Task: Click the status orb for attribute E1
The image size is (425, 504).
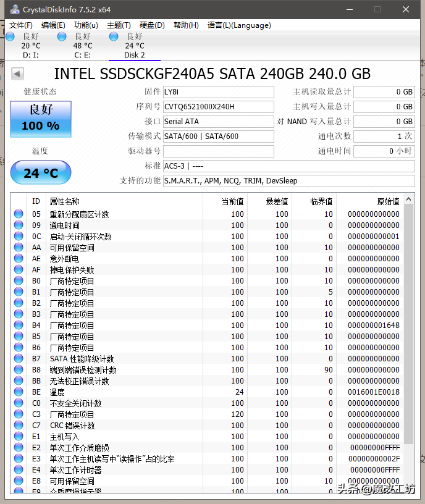Action: (x=19, y=436)
